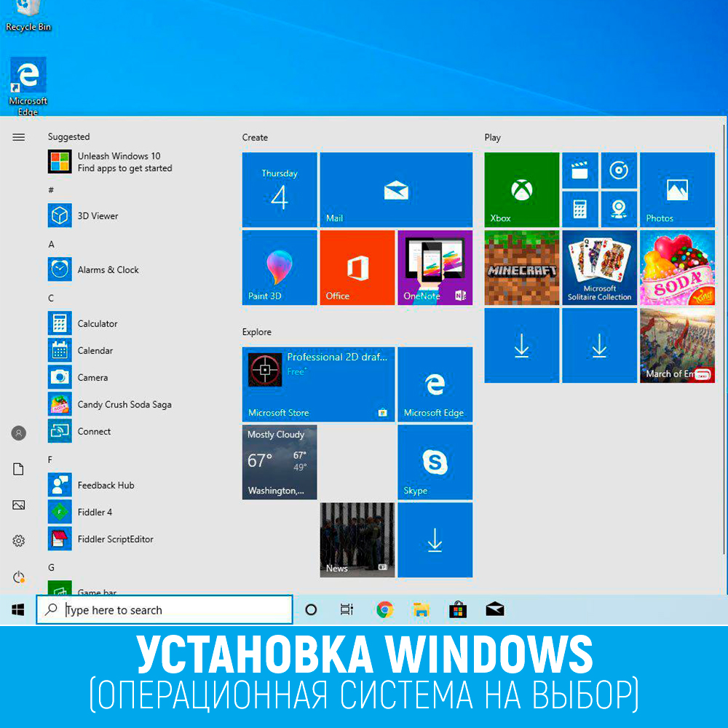
Task: Jump via the # section header
Action: 51,190
